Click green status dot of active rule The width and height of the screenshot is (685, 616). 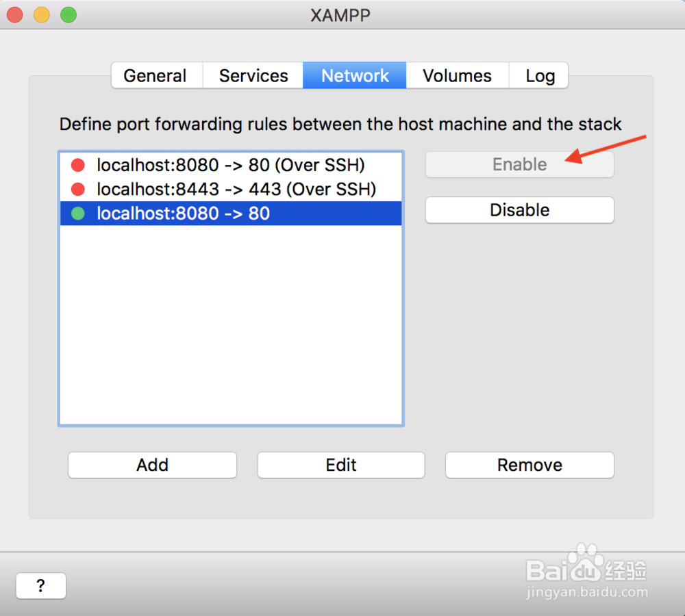[x=78, y=213]
